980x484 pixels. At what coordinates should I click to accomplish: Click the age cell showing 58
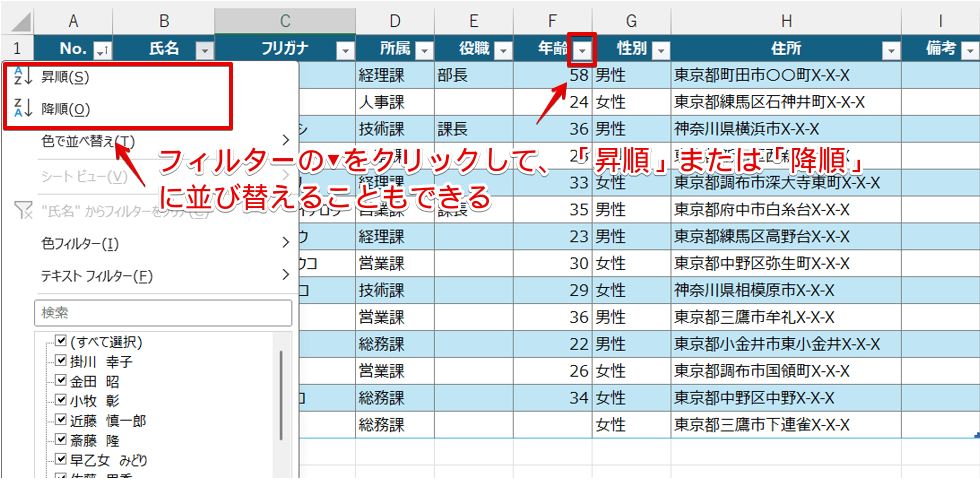point(553,76)
